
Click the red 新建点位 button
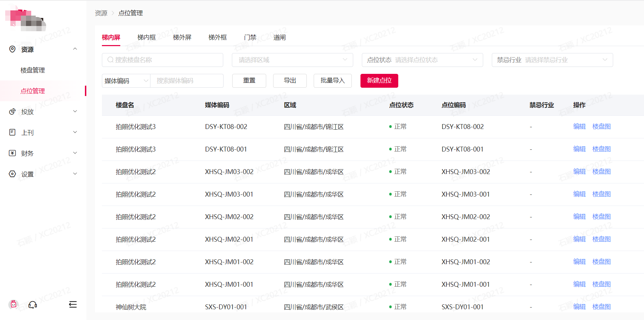pyautogui.click(x=379, y=81)
